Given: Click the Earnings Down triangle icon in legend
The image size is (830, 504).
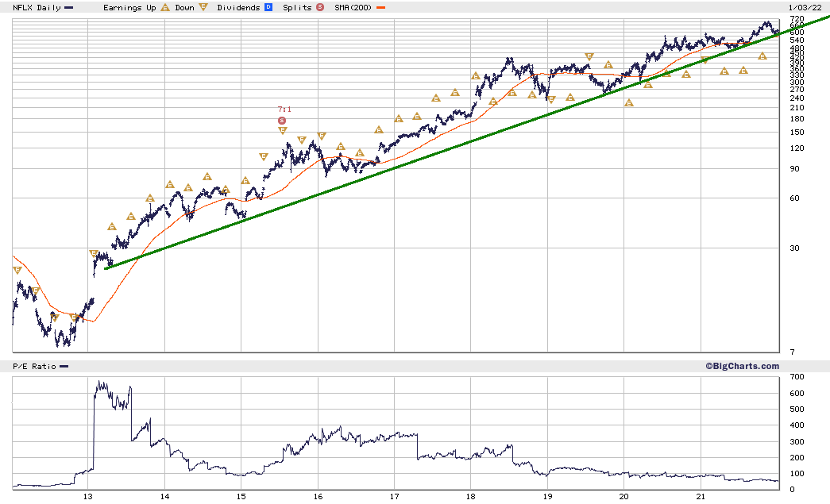Looking at the screenshot, I should [203, 7].
